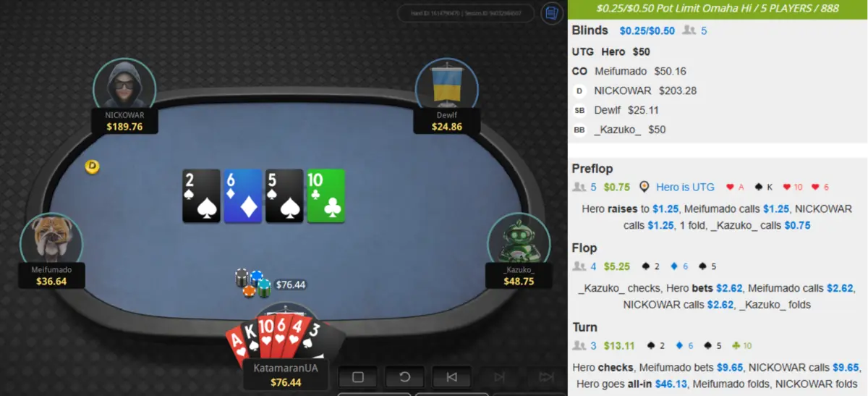This screenshot has height=396, width=868.
Task: Click the Hand ID and Session ID field
Action: pos(466,13)
